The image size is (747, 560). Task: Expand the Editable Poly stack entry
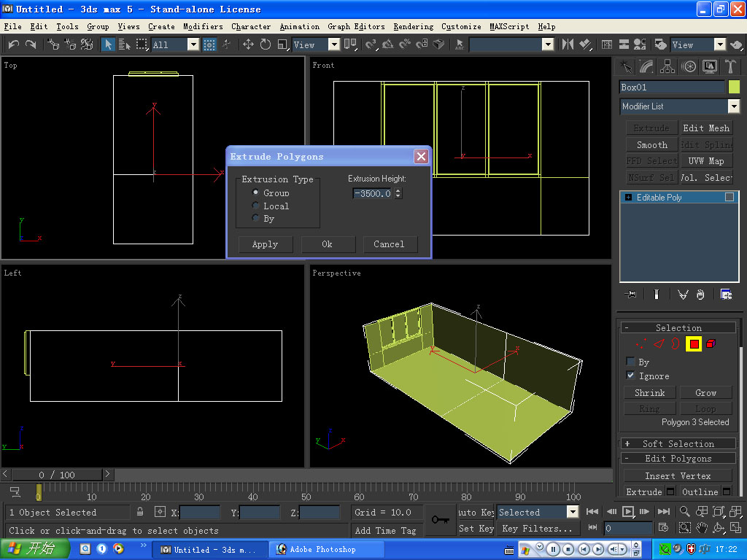[x=628, y=198]
